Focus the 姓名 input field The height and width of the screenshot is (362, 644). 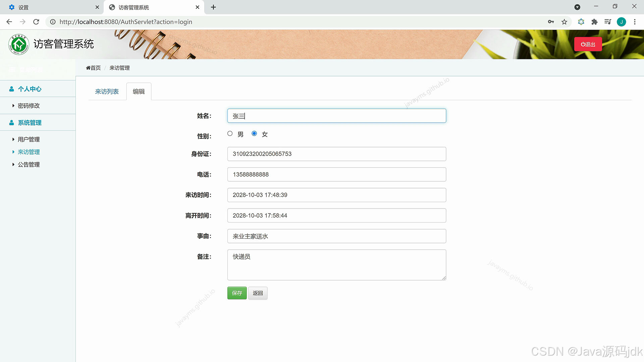pyautogui.click(x=336, y=116)
